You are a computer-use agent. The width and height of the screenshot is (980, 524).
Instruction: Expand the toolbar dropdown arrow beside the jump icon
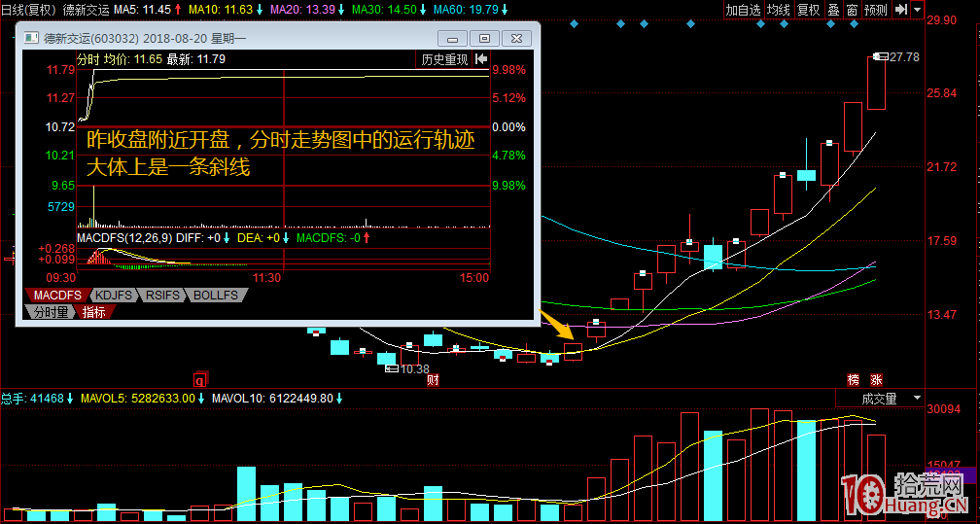click(917, 10)
